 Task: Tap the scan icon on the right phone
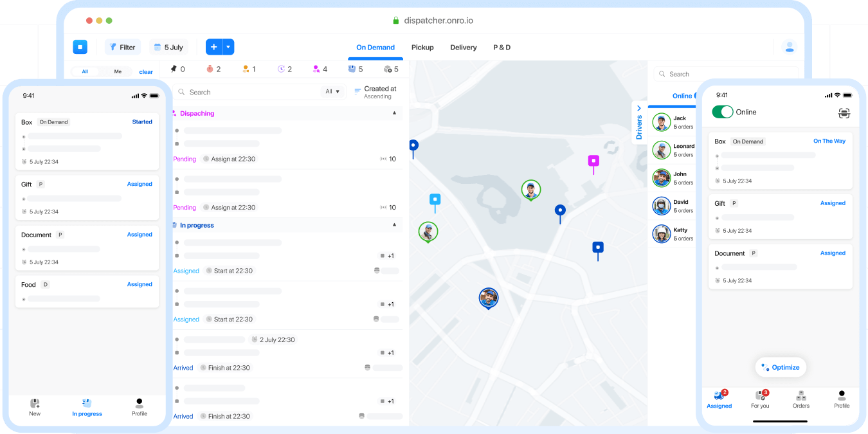pyautogui.click(x=844, y=113)
